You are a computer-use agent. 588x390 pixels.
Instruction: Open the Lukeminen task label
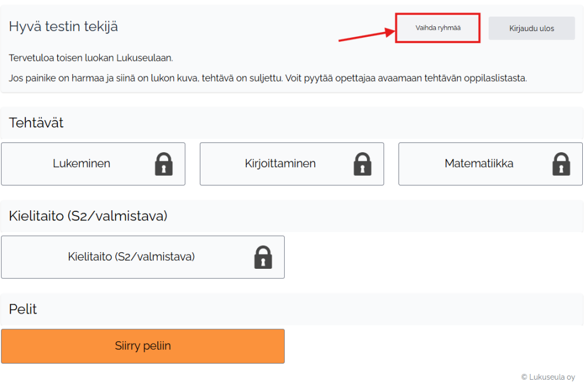tap(82, 164)
